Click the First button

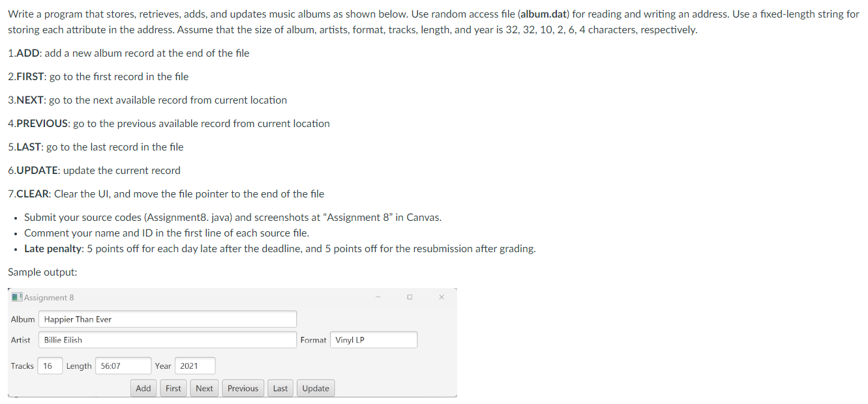(x=173, y=388)
